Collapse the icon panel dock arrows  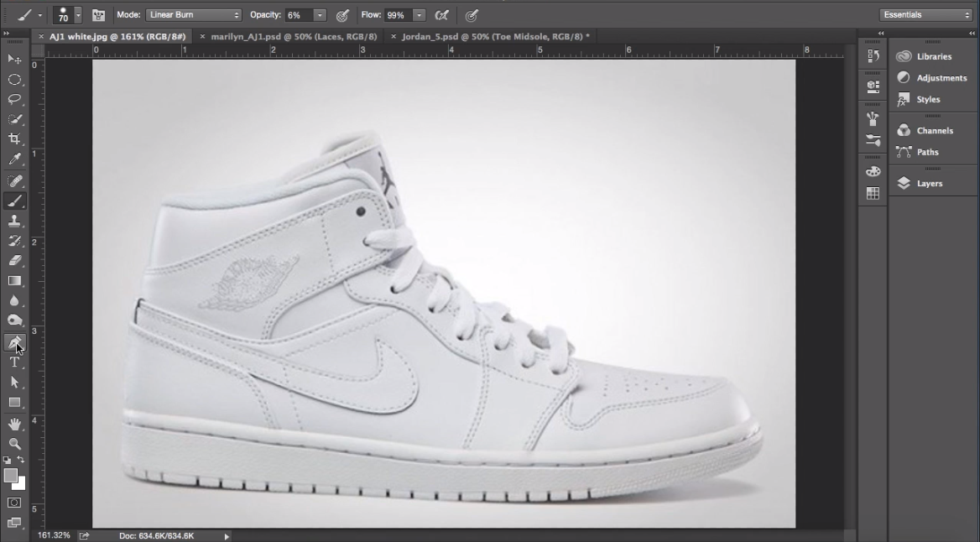(x=881, y=33)
